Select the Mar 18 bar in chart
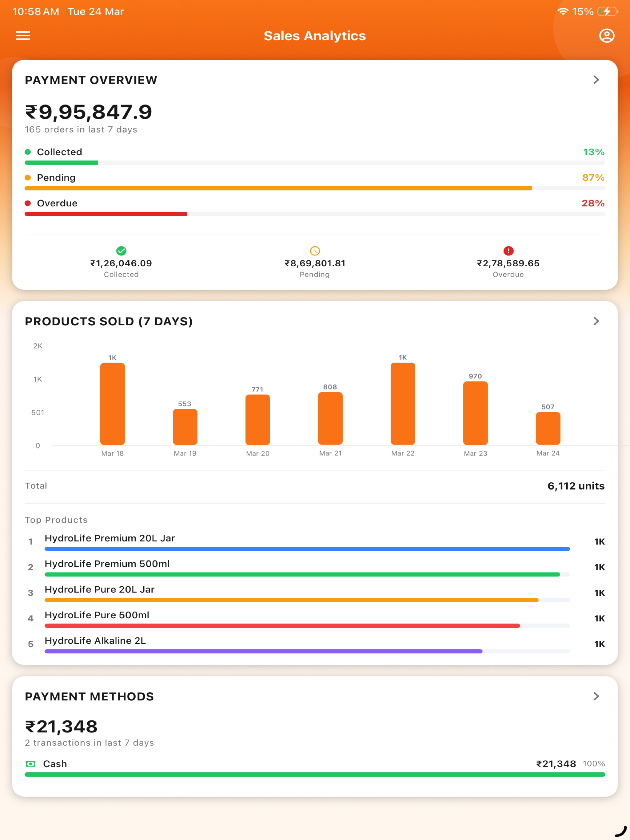630x840 pixels. (x=113, y=404)
